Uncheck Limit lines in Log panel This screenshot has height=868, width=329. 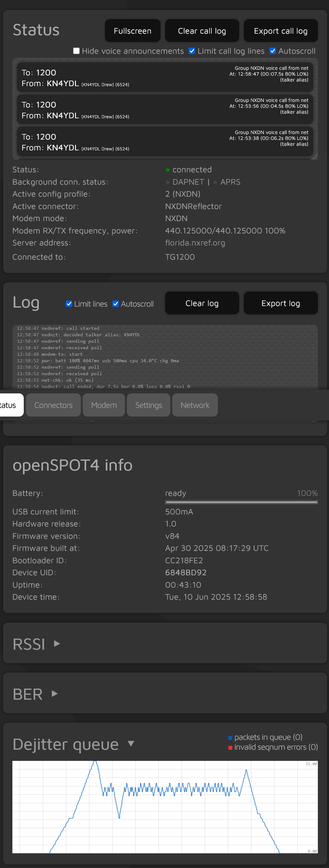pos(69,304)
